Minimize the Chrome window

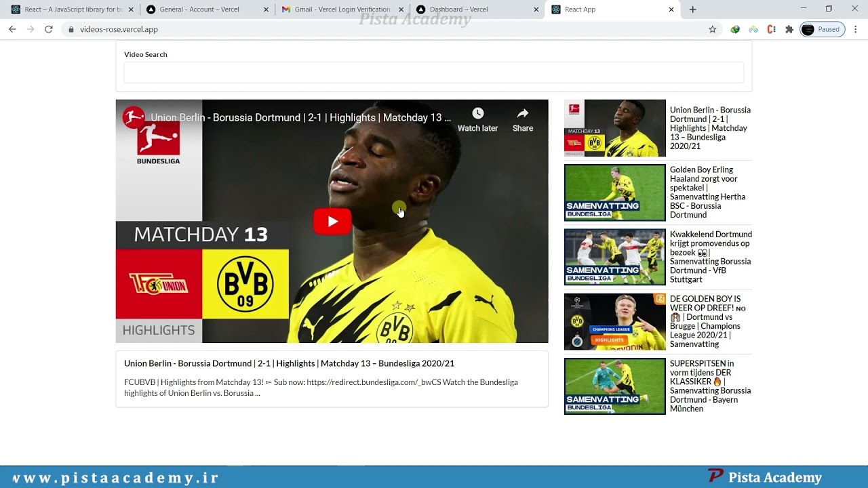click(803, 9)
